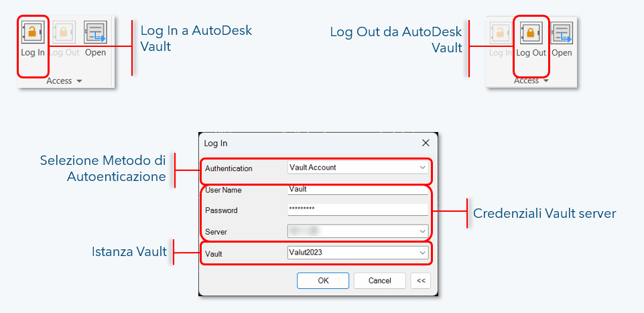Click the Cancel button
Screen dimensions: 644x313
(379, 281)
